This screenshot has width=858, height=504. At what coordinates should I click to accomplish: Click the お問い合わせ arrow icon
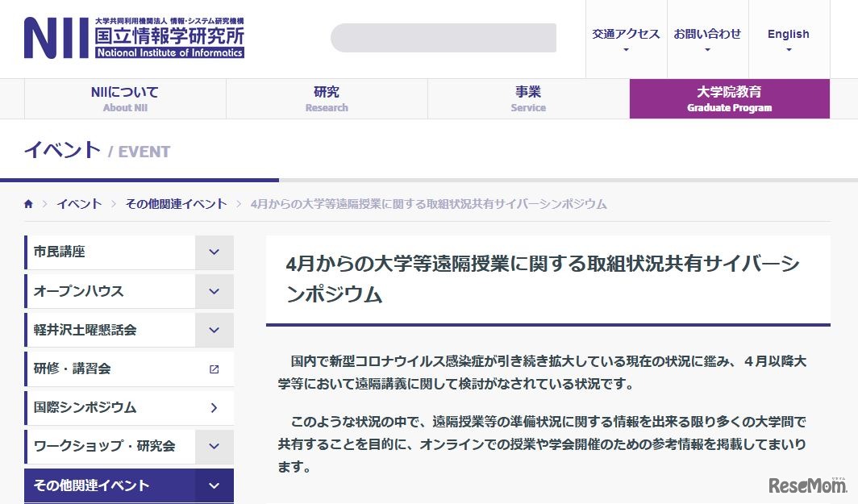[x=707, y=48]
